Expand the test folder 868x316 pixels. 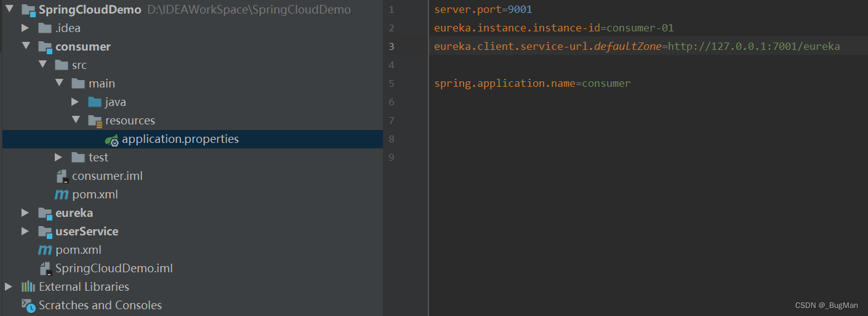[x=58, y=158]
